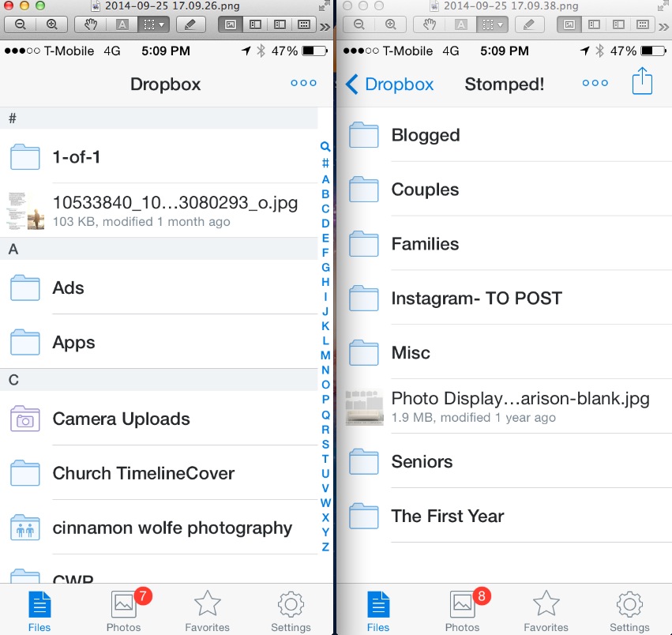
Task: Switch to contact sheet view in right window
Action: 643,24
